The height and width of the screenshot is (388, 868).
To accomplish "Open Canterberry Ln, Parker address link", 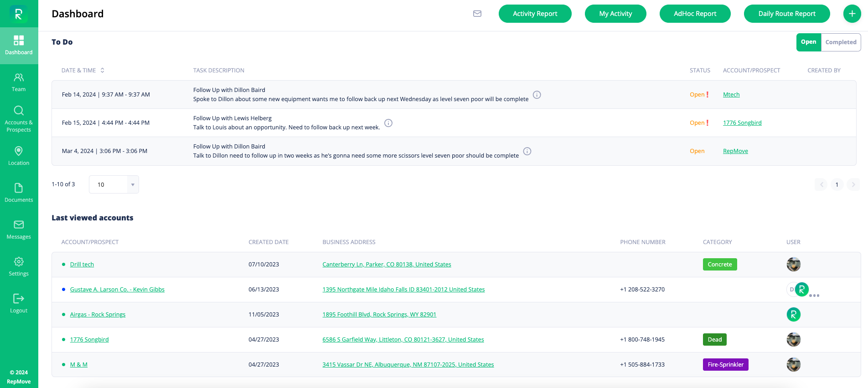I will [x=387, y=265].
